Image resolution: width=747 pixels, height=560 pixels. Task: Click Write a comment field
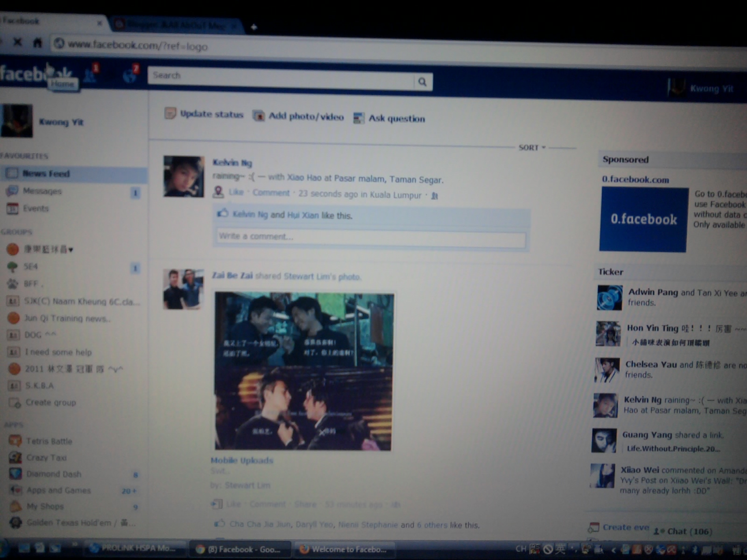coord(371,238)
